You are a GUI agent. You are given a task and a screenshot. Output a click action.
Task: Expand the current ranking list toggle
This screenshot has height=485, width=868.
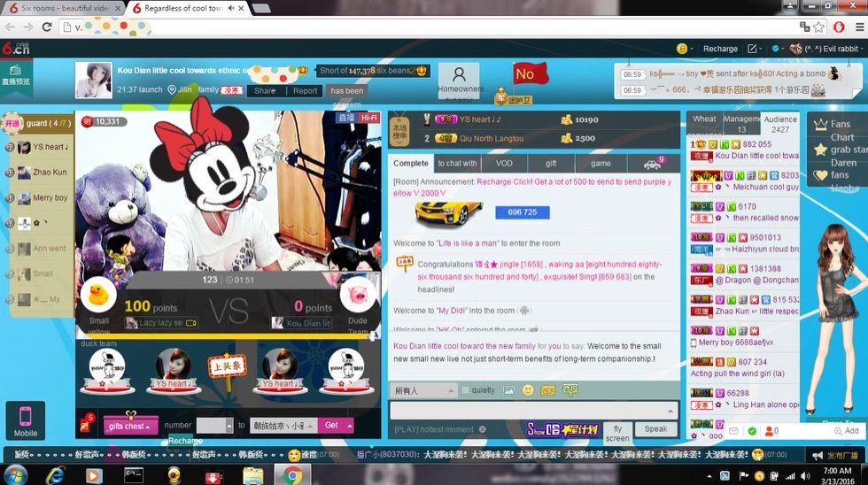coord(399,132)
